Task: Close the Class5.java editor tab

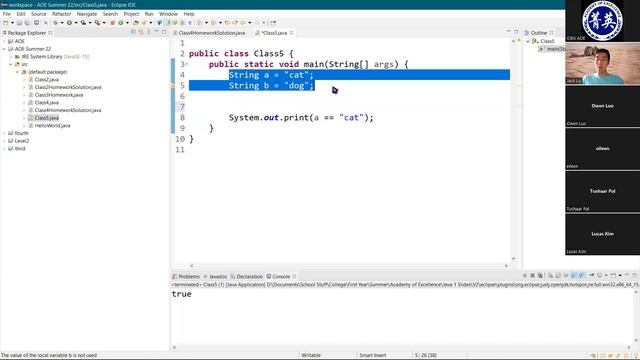Action: click(291, 33)
